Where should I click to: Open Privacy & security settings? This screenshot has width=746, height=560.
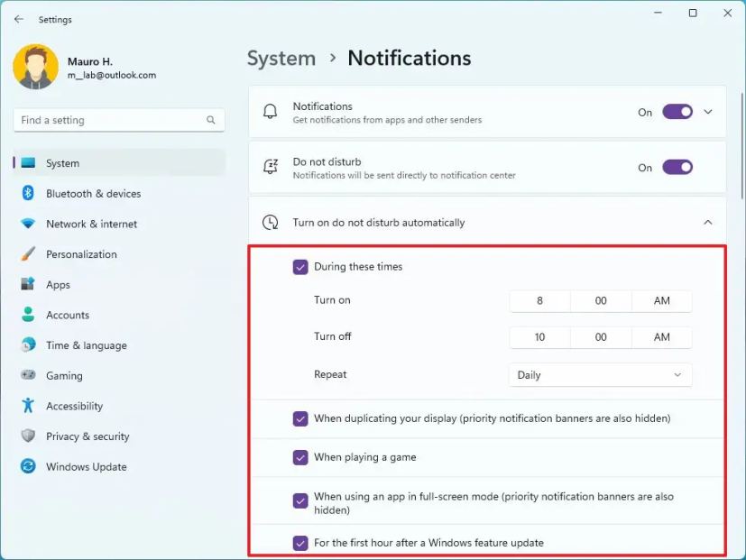[x=119, y=436]
